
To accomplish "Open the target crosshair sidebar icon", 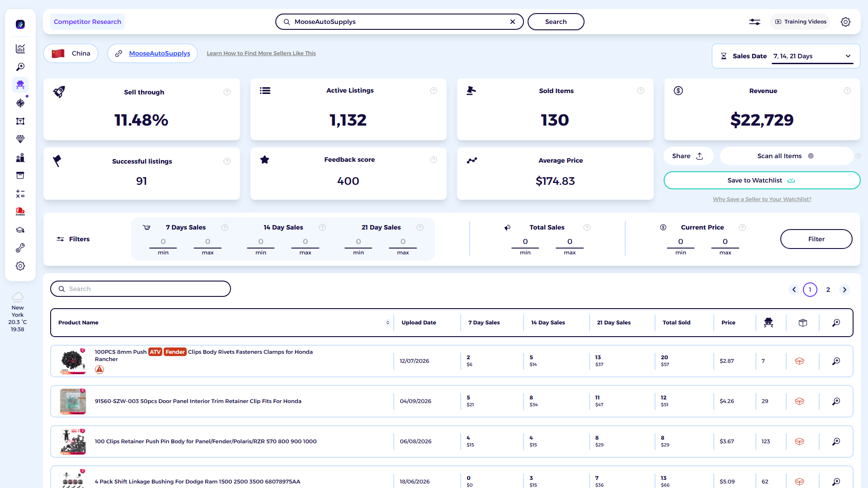I will tap(20, 103).
